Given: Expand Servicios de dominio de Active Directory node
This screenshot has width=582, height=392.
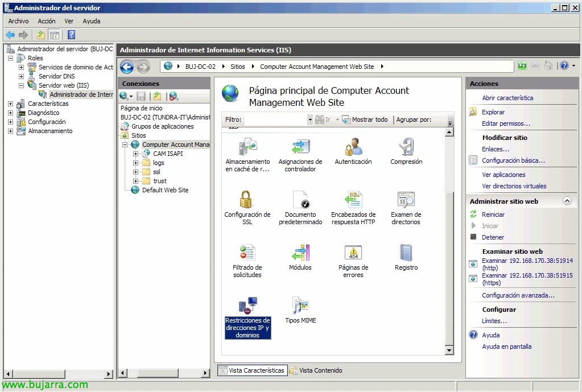Looking at the screenshot, I should (22, 67).
